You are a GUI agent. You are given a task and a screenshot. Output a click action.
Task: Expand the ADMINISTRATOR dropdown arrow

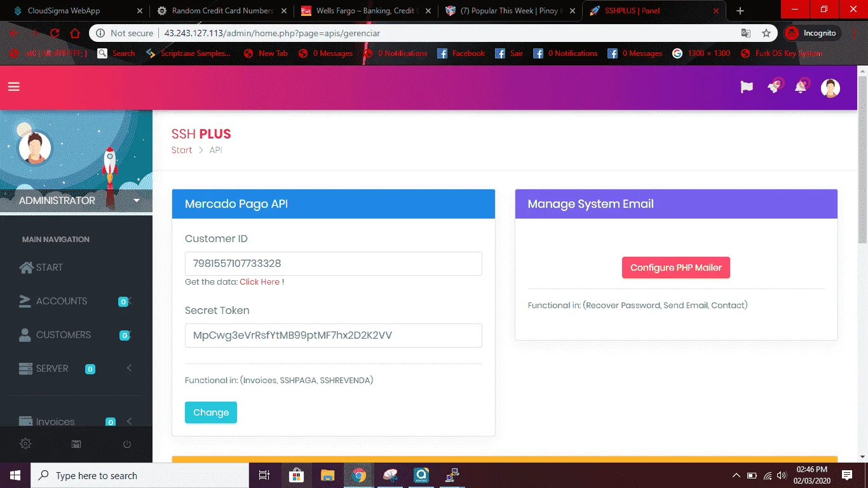click(136, 201)
